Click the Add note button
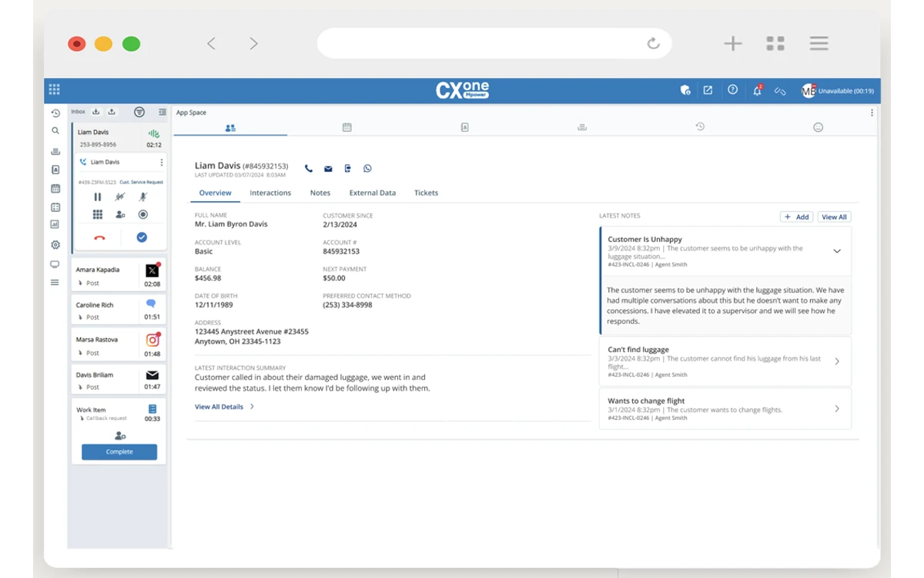 [x=797, y=217]
